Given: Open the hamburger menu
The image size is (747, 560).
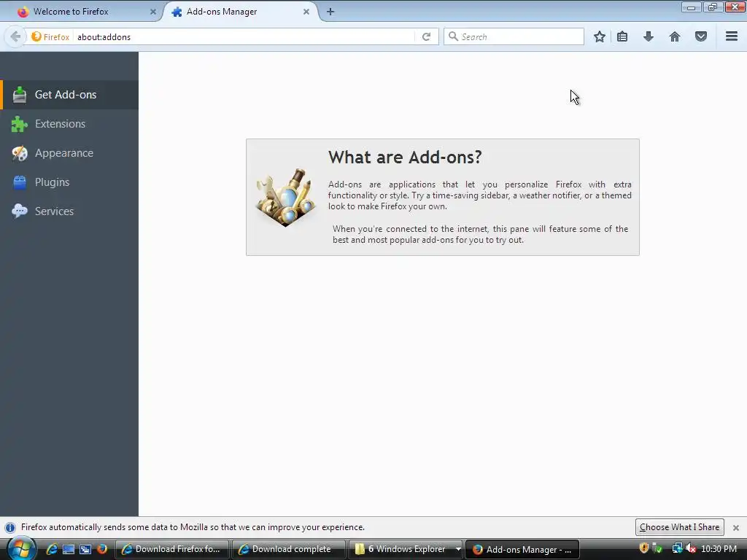Looking at the screenshot, I should [x=732, y=36].
